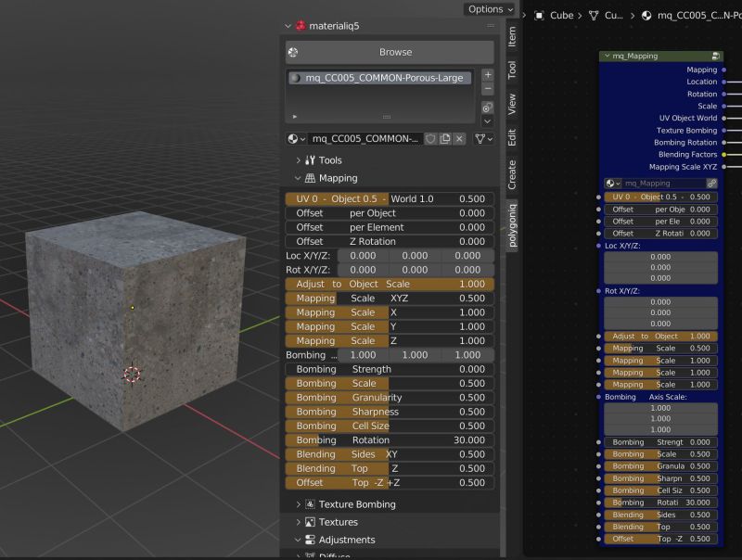Unlink the material using the X icon
The image size is (742, 560).
(459, 139)
